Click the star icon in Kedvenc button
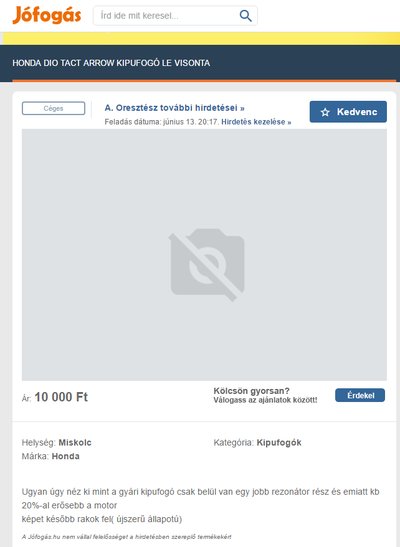The height and width of the screenshot is (547, 400). (x=325, y=112)
